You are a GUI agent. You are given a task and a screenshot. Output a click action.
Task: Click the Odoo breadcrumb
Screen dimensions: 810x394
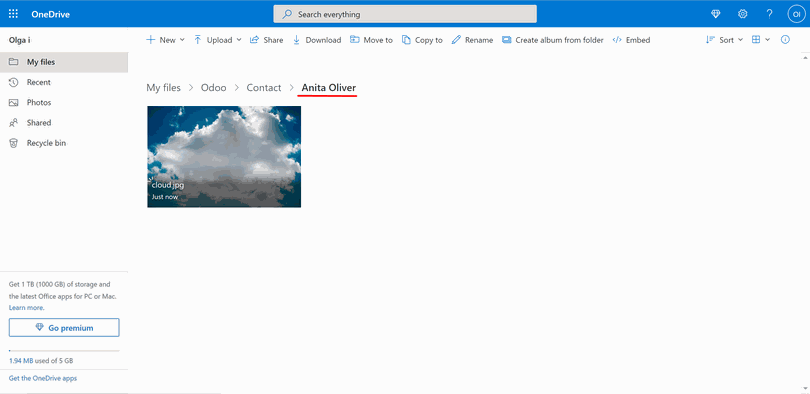pos(213,88)
